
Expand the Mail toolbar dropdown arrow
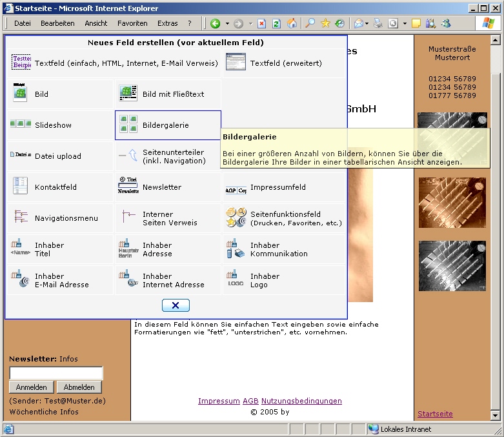click(x=367, y=23)
